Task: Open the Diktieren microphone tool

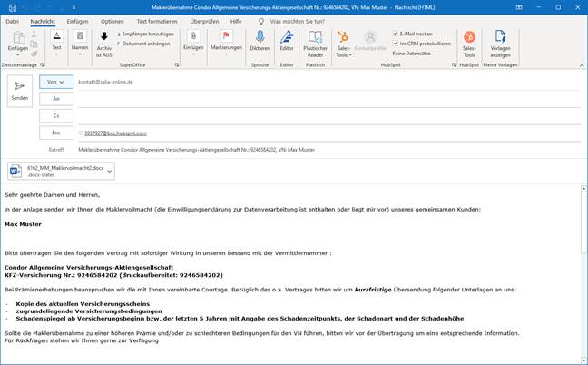Action: 260,44
